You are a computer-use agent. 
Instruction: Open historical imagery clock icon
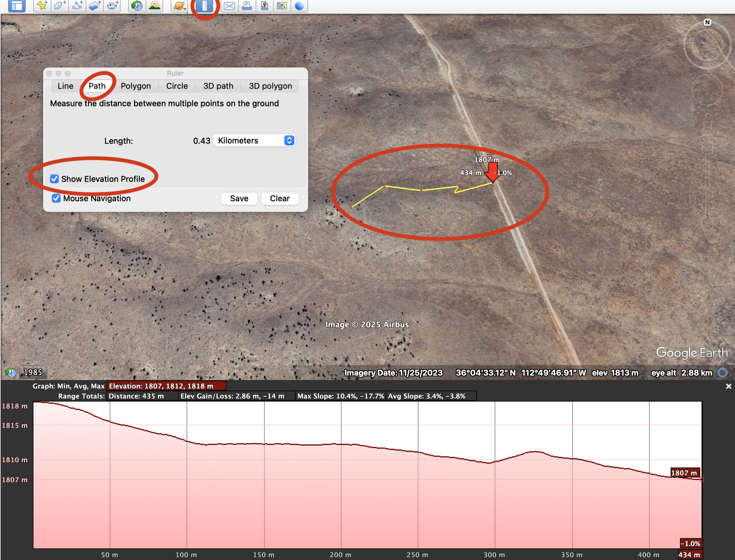[x=137, y=5]
